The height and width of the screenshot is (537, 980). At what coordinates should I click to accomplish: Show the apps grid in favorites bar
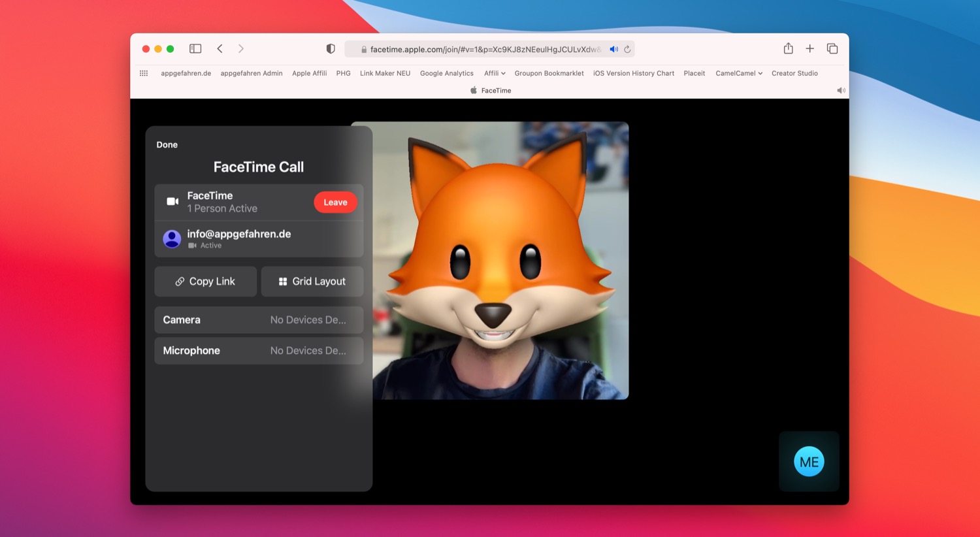click(x=144, y=73)
